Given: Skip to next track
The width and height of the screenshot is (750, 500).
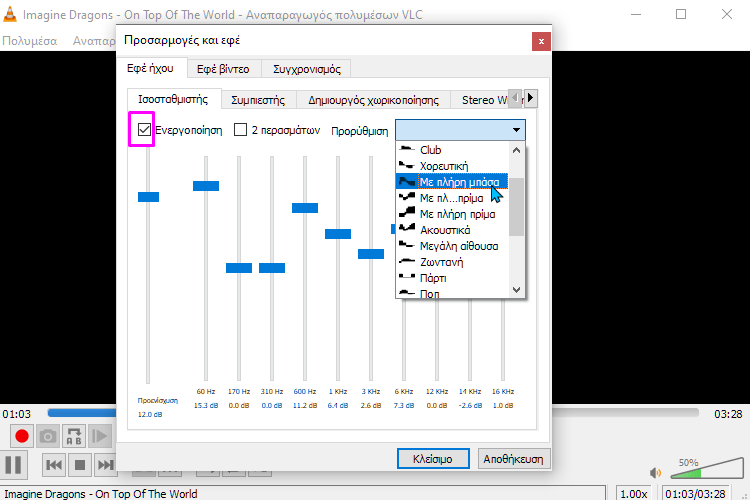Looking at the screenshot, I should click(105, 465).
